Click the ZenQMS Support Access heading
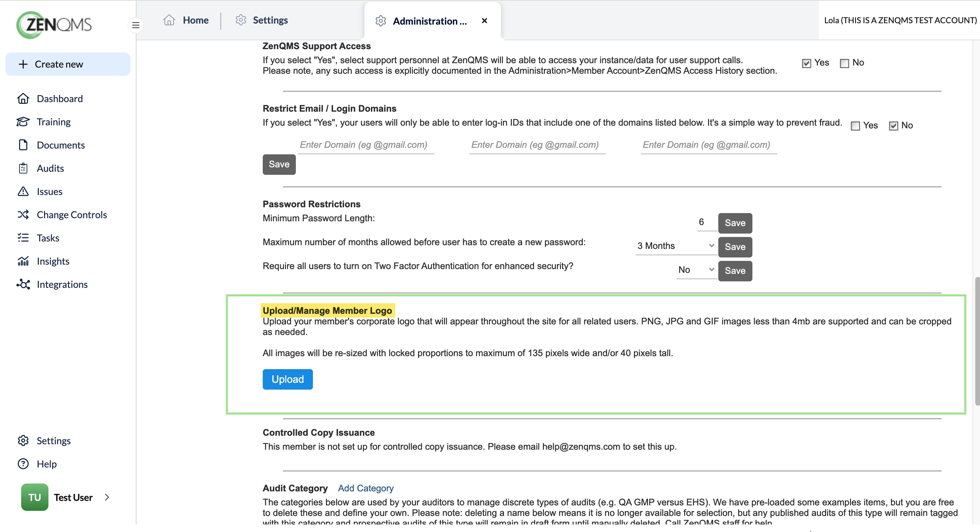This screenshot has width=980, height=532. coord(317,46)
